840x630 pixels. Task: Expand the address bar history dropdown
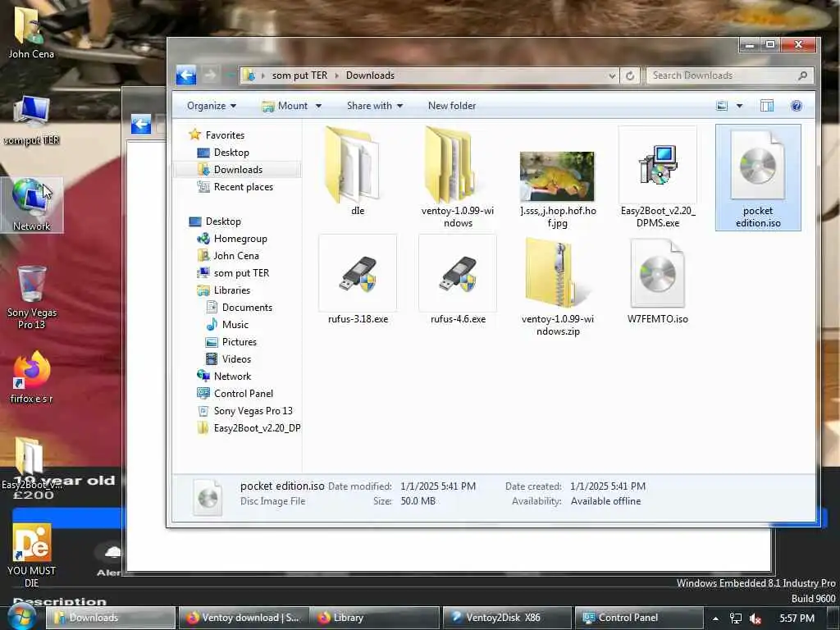pos(612,75)
